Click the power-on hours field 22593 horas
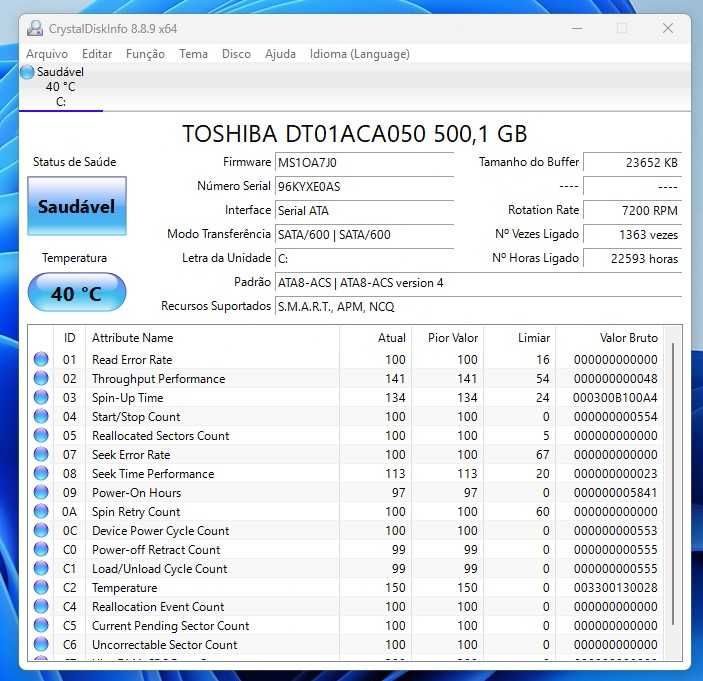Image resolution: width=703 pixels, height=681 pixels. click(632, 258)
